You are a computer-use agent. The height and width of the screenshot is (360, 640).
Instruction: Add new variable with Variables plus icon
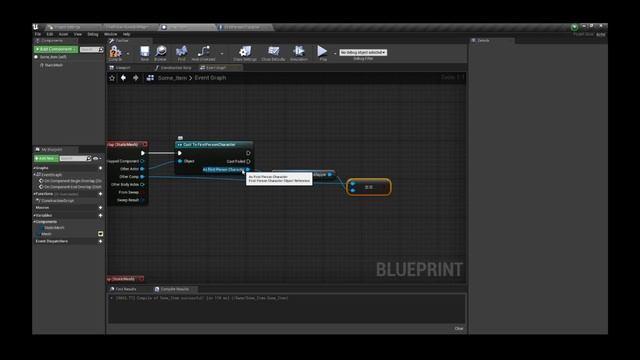coord(100,216)
